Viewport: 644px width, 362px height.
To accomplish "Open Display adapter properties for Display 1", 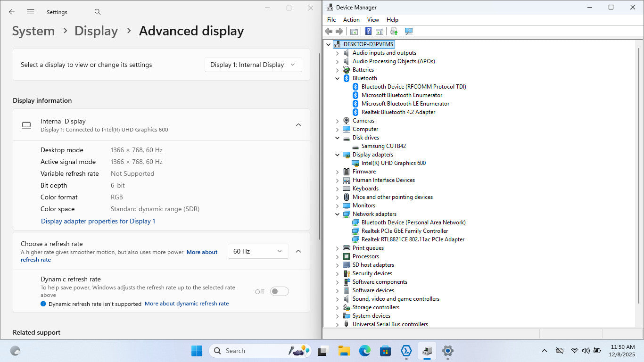I will pyautogui.click(x=98, y=221).
